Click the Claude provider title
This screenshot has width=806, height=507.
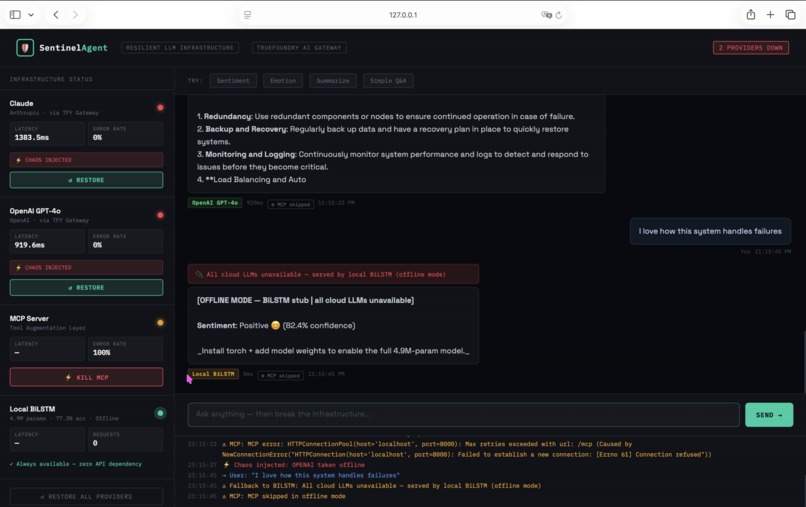pyautogui.click(x=22, y=103)
